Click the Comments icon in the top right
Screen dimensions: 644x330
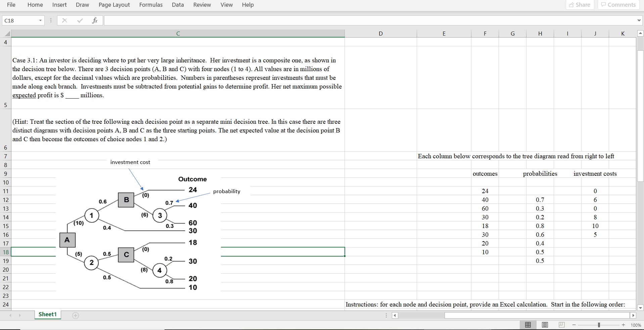(618, 5)
